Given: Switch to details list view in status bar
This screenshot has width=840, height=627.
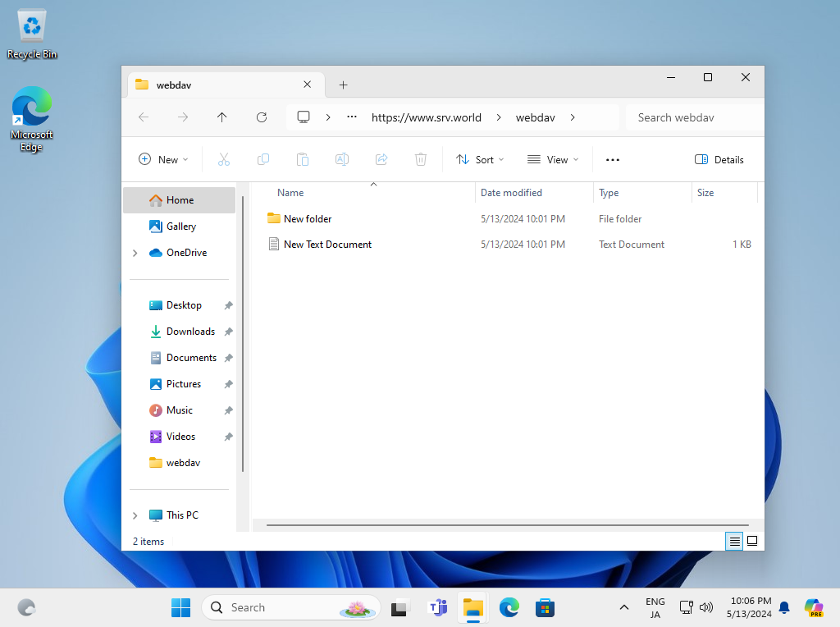Looking at the screenshot, I should (734, 542).
